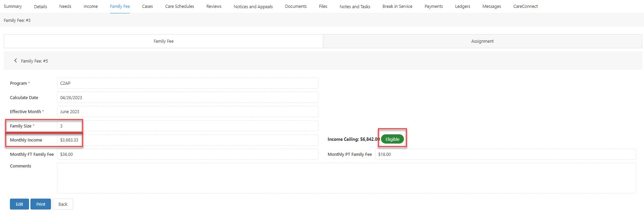
Task: Open the Details tab
Action: tap(40, 6)
